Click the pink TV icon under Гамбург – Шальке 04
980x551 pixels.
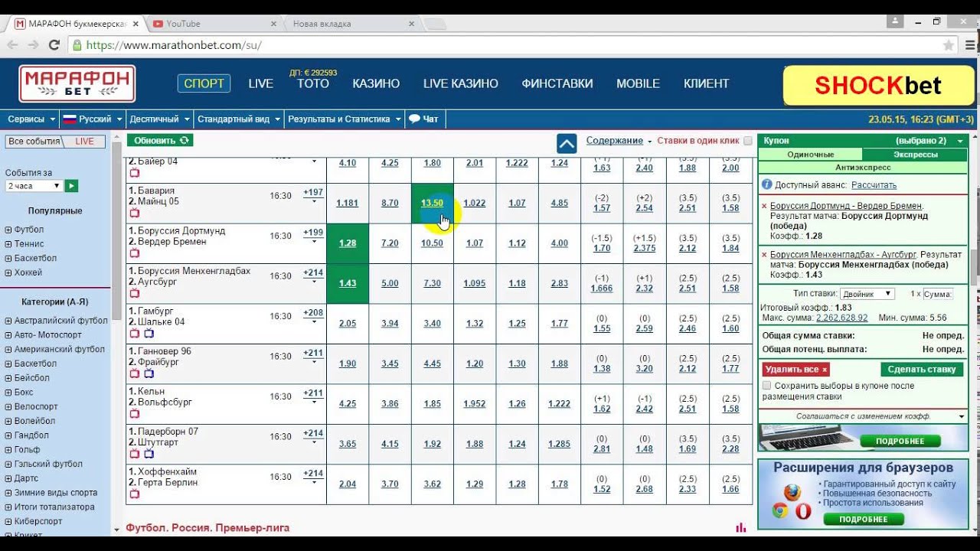[134, 334]
